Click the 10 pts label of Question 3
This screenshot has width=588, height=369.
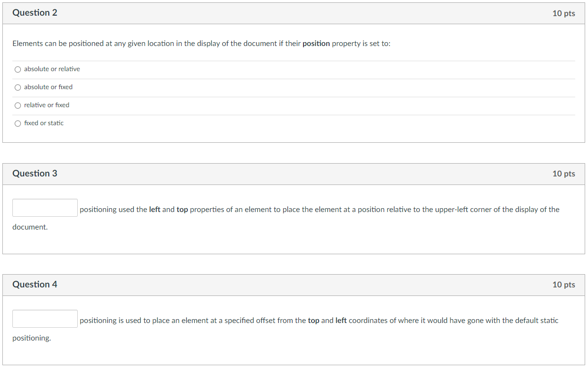(563, 174)
